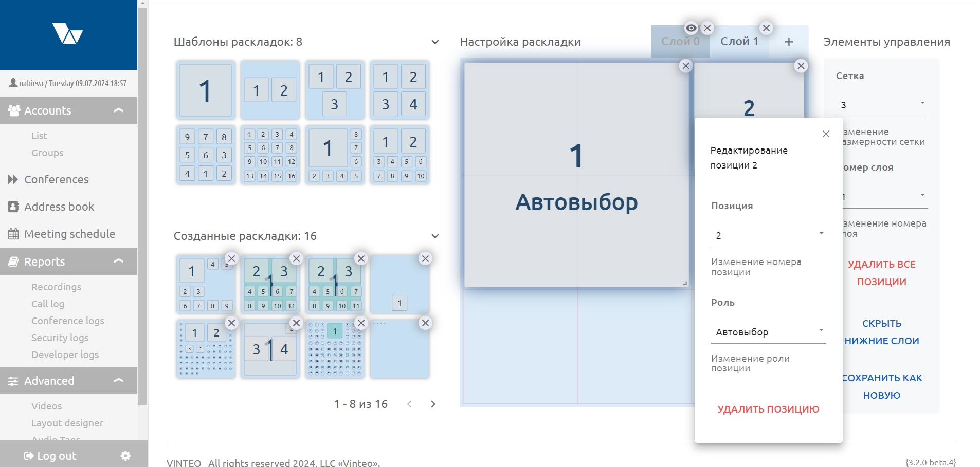The height and width of the screenshot is (467, 980).
Task: Open created layout with single small 1
Action: [400, 284]
